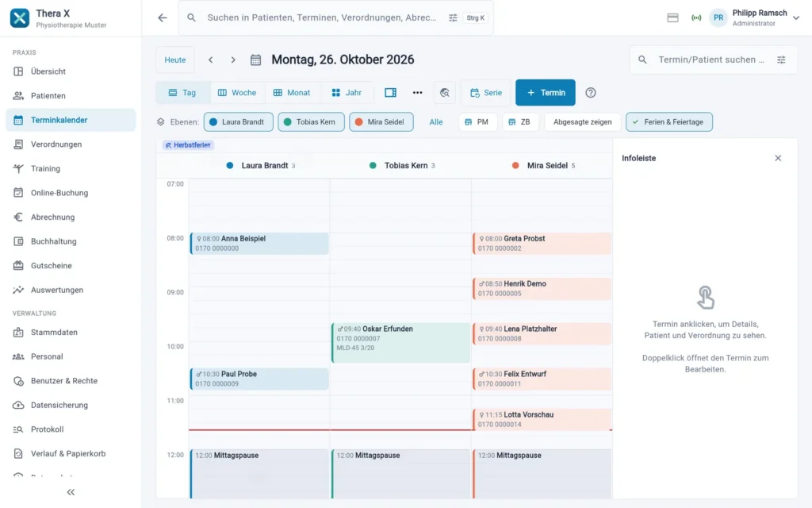The image size is (812, 508).
Task: Open the more options ellipsis menu
Action: click(x=417, y=93)
